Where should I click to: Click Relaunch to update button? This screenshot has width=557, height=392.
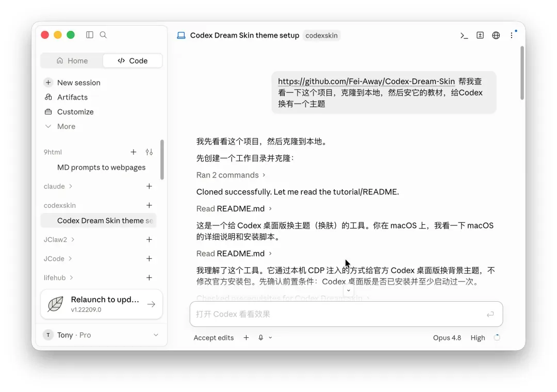[102, 304]
